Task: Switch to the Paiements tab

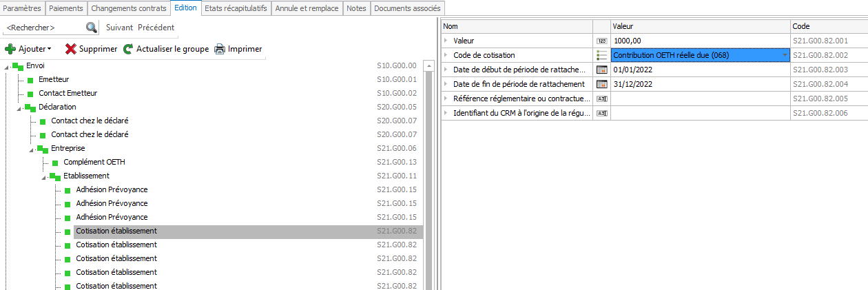Action: coord(66,8)
